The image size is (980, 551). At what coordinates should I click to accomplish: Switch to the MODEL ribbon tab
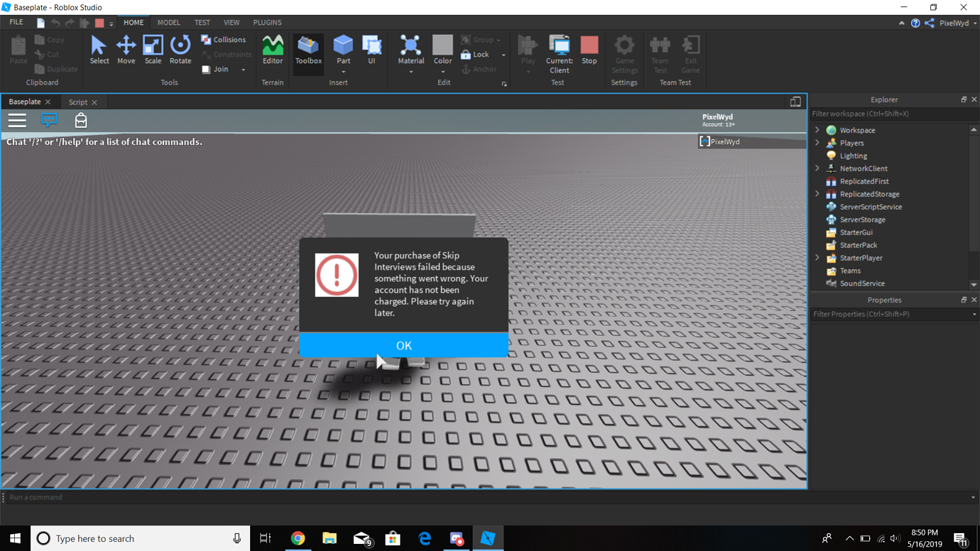169,22
